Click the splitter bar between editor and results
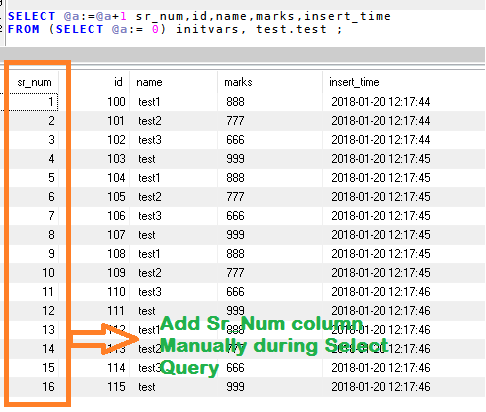 pos(242,54)
